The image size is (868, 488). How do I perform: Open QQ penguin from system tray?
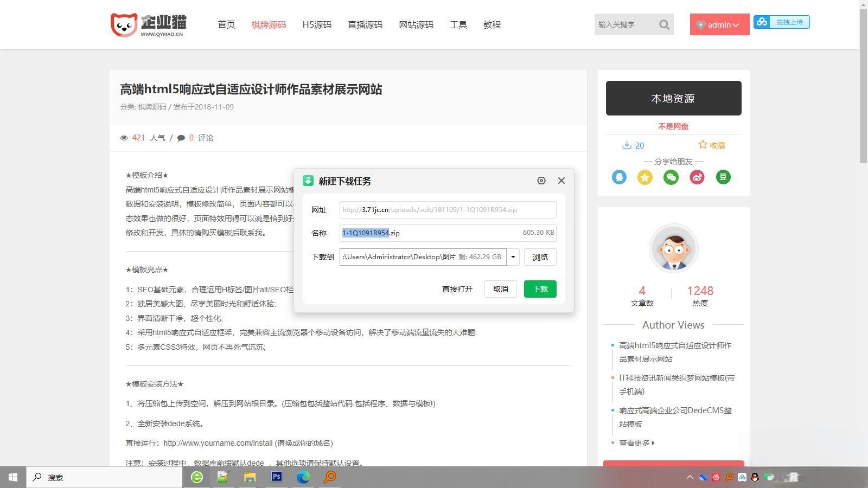pyautogui.click(x=755, y=478)
